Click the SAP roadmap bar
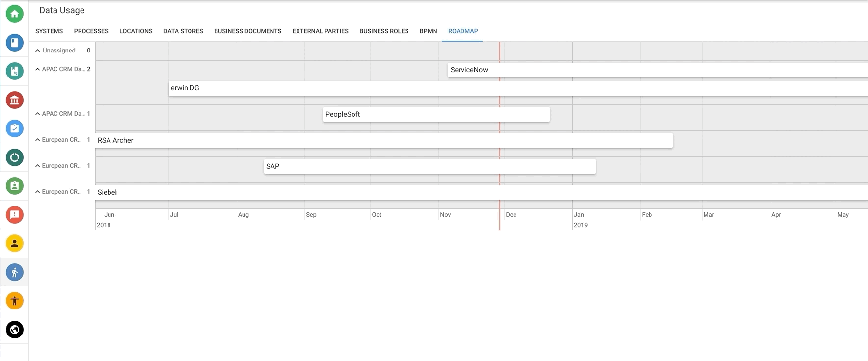The width and height of the screenshot is (868, 361). coord(430,166)
